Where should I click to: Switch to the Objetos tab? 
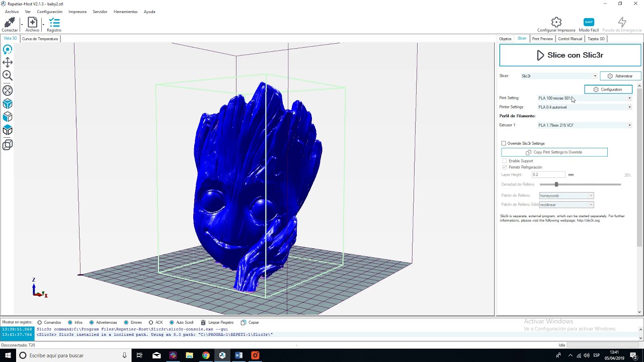[x=505, y=39]
